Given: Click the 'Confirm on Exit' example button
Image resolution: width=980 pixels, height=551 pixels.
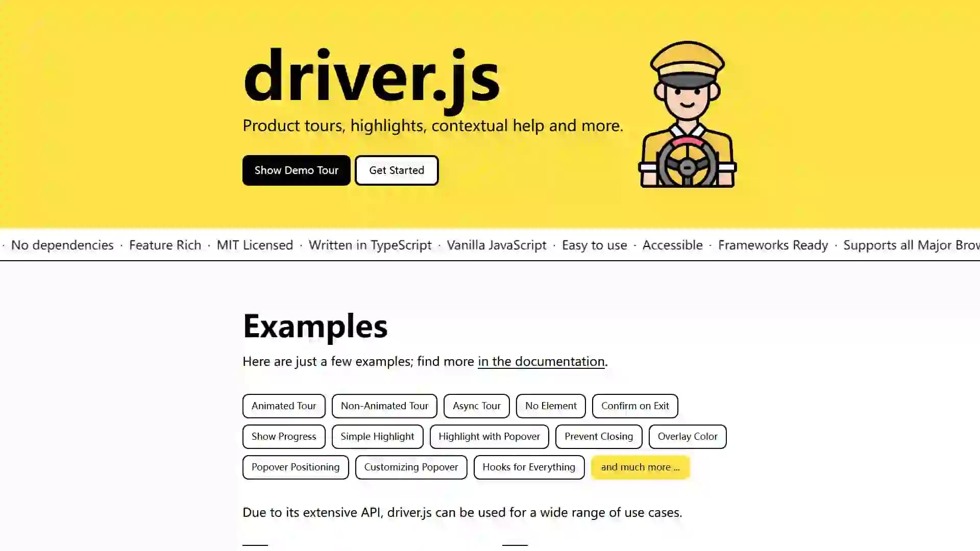Looking at the screenshot, I should click(x=635, y=406).
